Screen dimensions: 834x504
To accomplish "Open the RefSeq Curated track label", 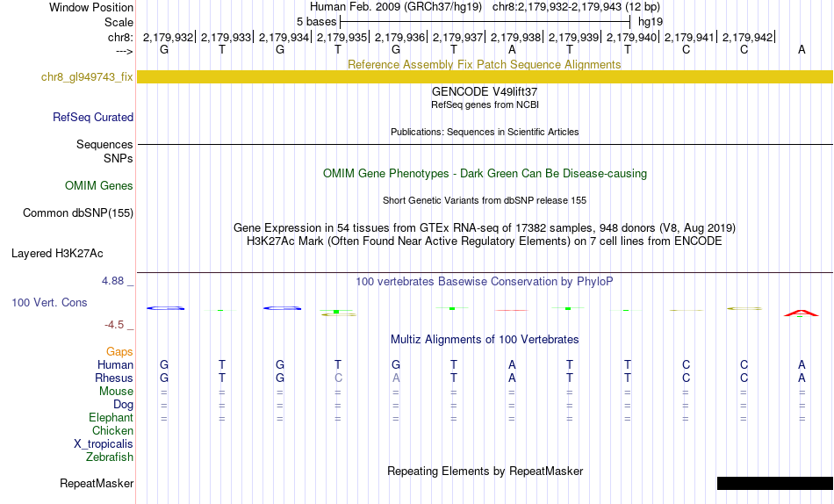I will 92,117.
